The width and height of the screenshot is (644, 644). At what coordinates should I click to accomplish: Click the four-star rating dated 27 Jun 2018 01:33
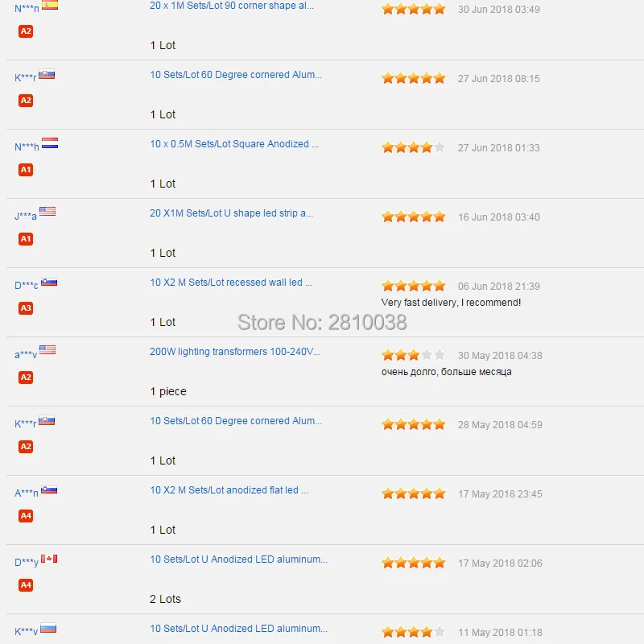point(414,147)
